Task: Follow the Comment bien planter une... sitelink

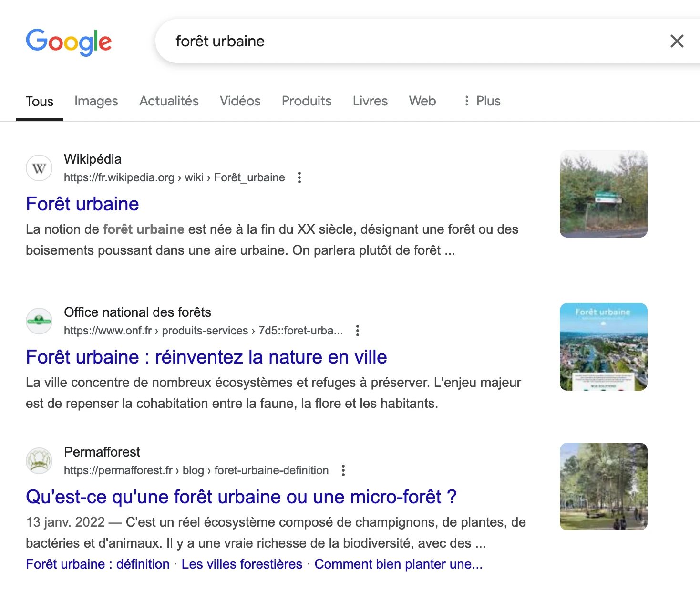Action: coord(399,564)
